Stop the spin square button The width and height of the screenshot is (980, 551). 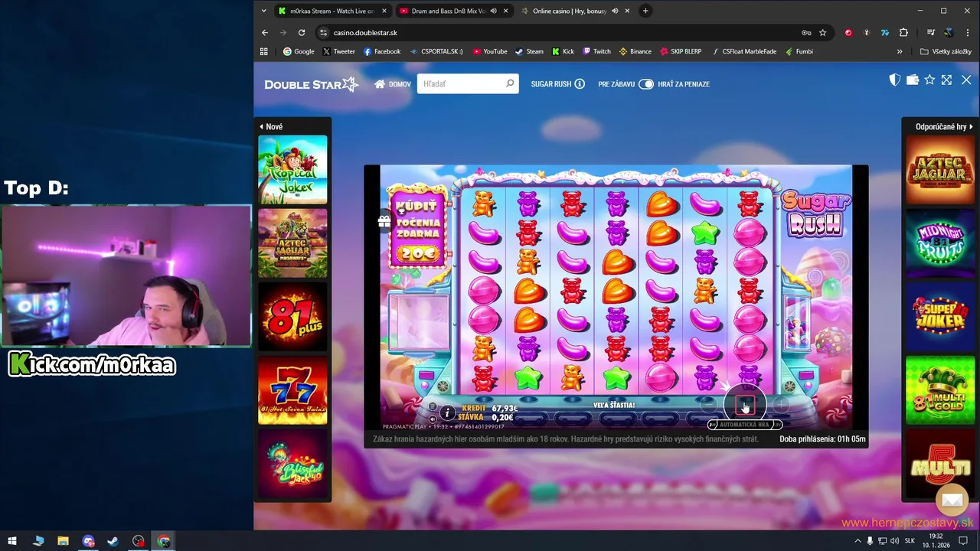[745, 406]
